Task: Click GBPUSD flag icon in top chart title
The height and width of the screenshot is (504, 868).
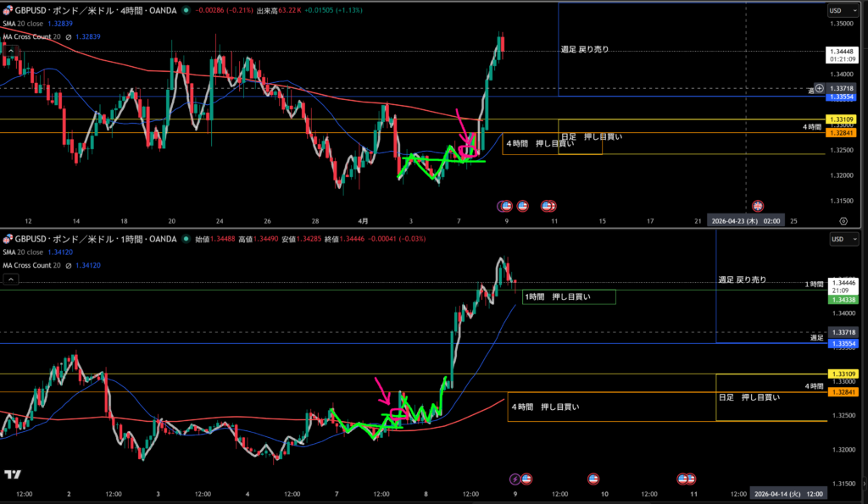Action: coord(8,10)
